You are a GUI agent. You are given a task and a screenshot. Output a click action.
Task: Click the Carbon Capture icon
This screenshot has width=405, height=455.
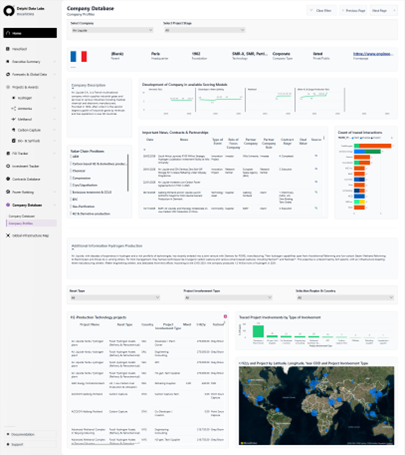click(x=13, y=130)
